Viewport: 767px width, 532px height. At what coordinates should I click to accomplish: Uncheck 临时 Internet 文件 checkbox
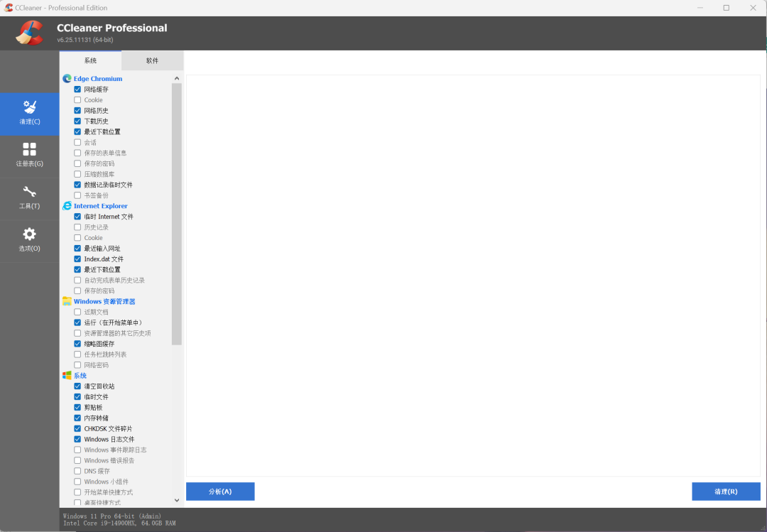77,217
